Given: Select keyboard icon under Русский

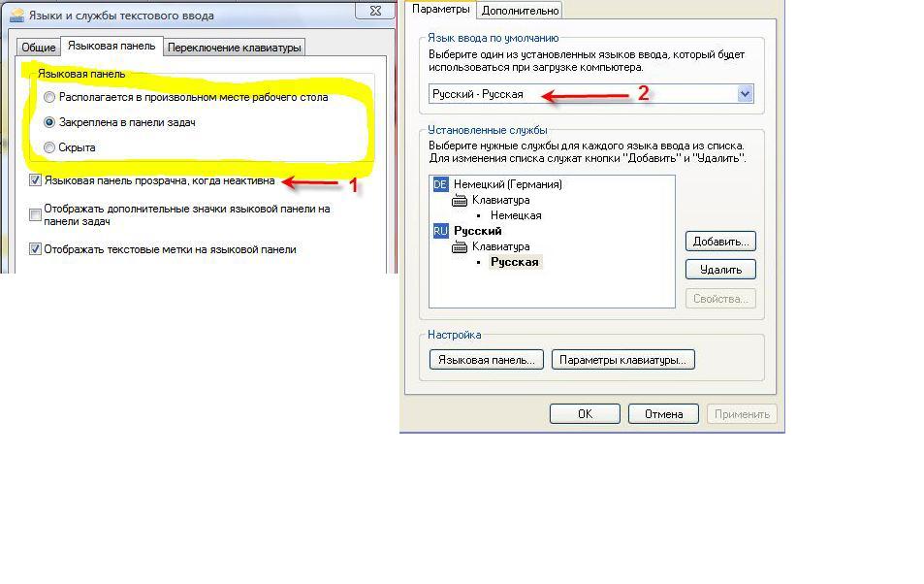Looking at the screenshot, I should [459, 247].
